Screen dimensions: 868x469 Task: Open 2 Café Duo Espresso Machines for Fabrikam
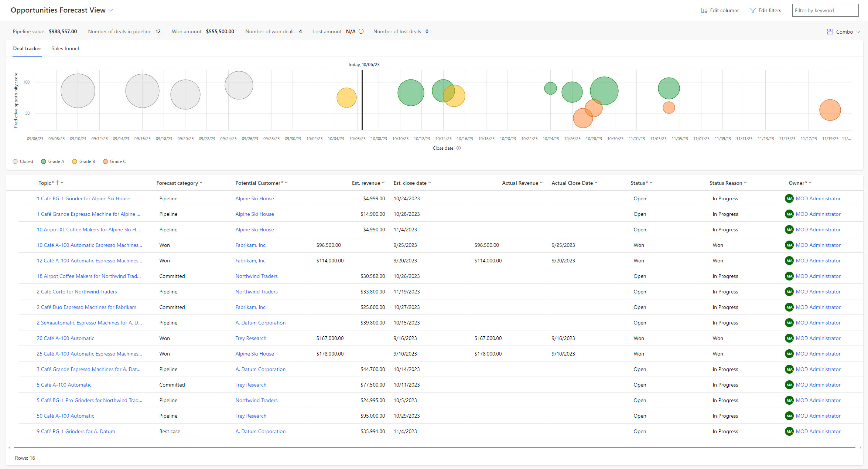click(x=86, y=307)
